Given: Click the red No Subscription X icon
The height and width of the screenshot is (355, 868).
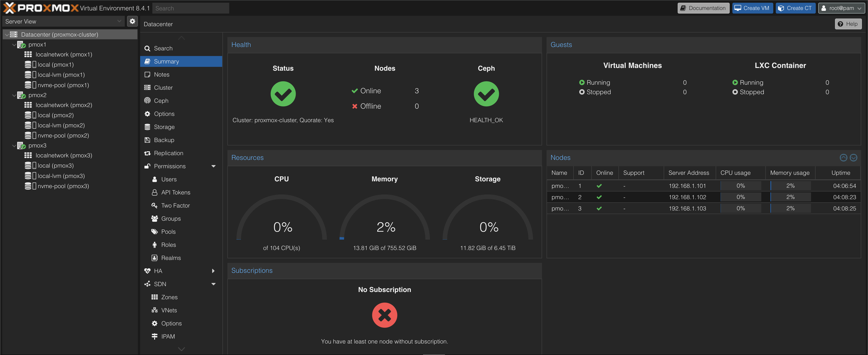Looking at the screenshot, I should 384,315.
